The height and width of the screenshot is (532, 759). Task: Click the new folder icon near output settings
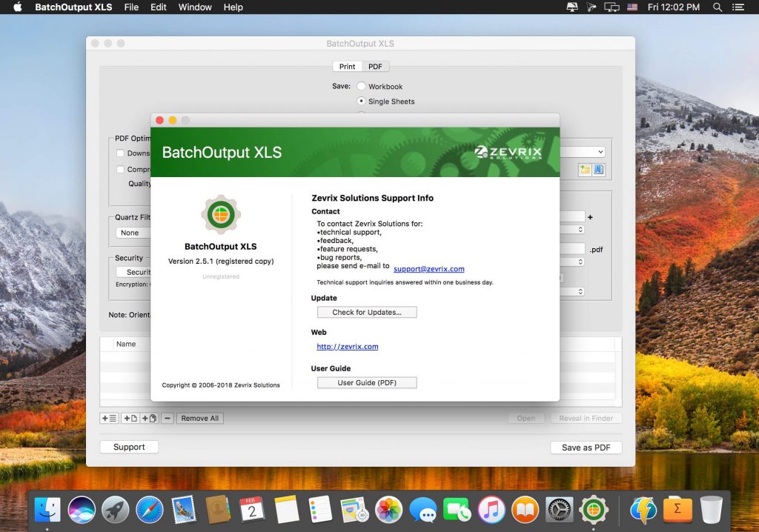(x=584, y=169)
